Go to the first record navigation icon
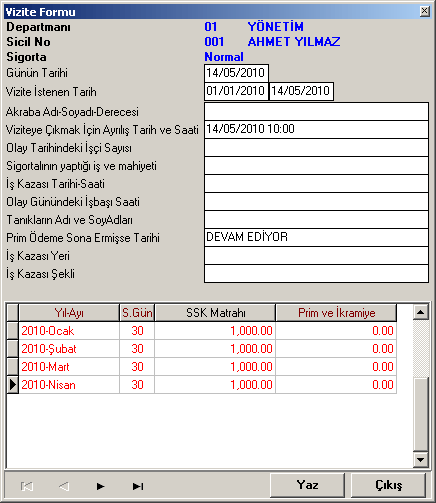The image size is (436, 503). coord(27,486)
